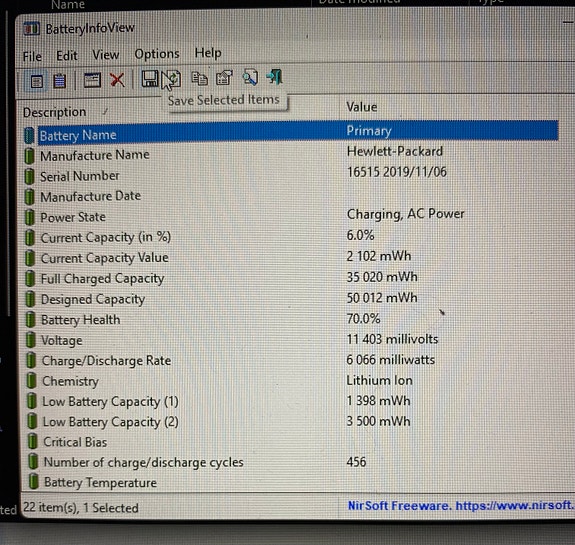The image size is (575, 545).
Task: Open the View menu
Action: pyautogui.click(x=105, y=55)
